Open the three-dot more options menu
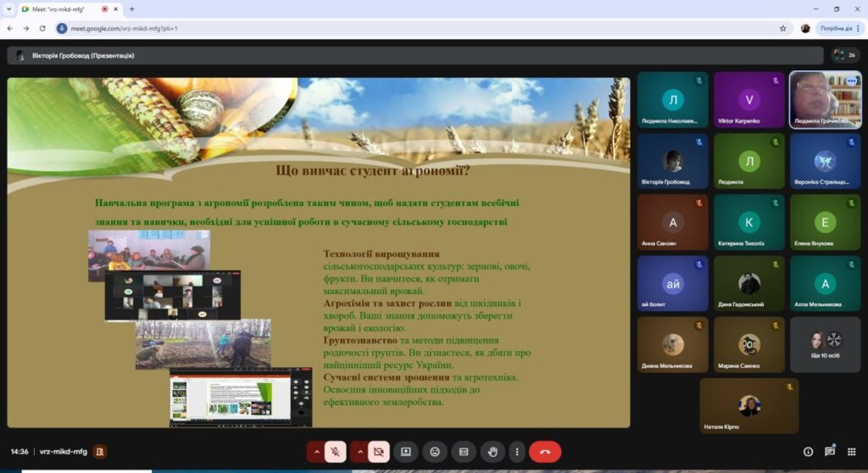This screenshot has width=868, height=473. coord(516,452)
